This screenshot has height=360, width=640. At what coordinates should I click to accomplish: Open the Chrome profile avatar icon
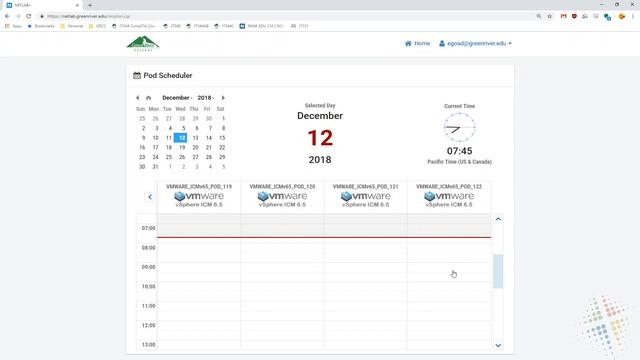622,16
